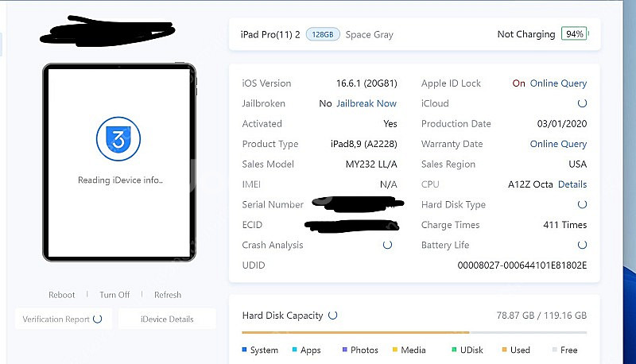Viewport: 636px width, 364px height.
Task: Click the iCloud loading spinner
Action: coord(582,103)
